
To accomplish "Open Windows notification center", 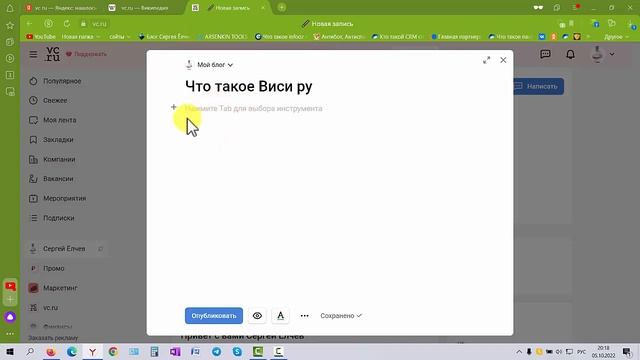I will [x=627, y=351].
